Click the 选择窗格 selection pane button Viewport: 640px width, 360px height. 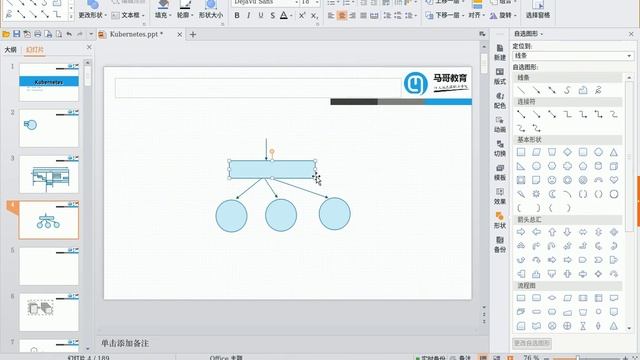point(538,10)
